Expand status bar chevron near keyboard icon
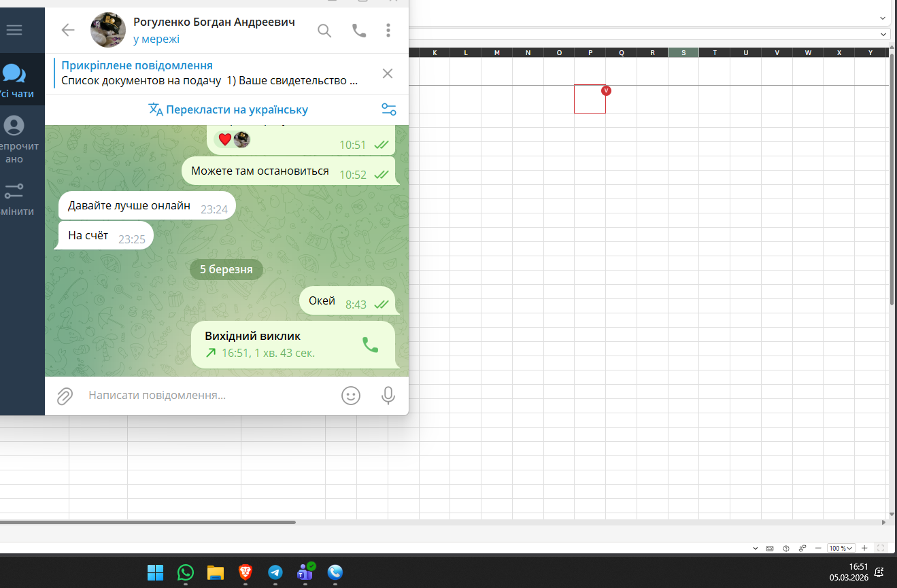 [x=756, y=548]
